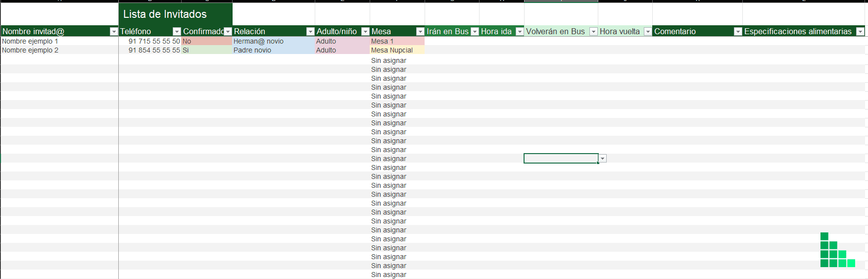
Task: Open the Comentario column filter arrow
Action: 738,32
